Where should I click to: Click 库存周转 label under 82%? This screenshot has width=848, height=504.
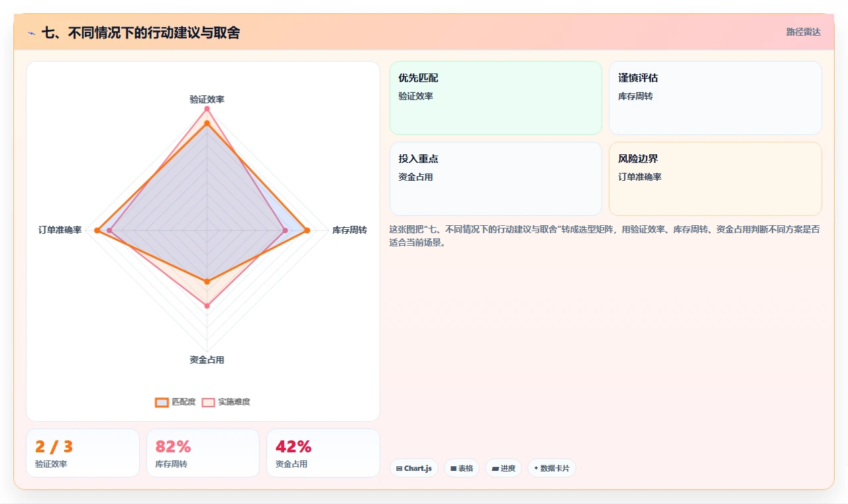[x=171, y=464]
